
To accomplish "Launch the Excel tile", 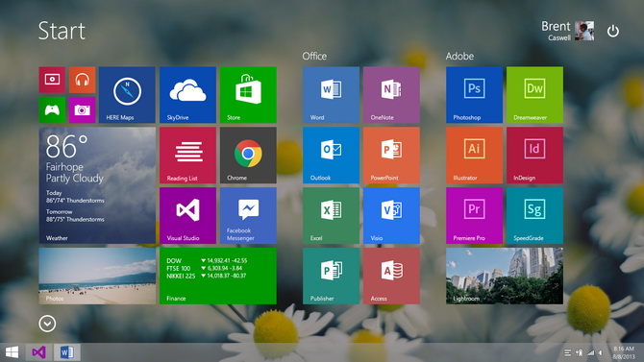I will (x=331, y=215).
